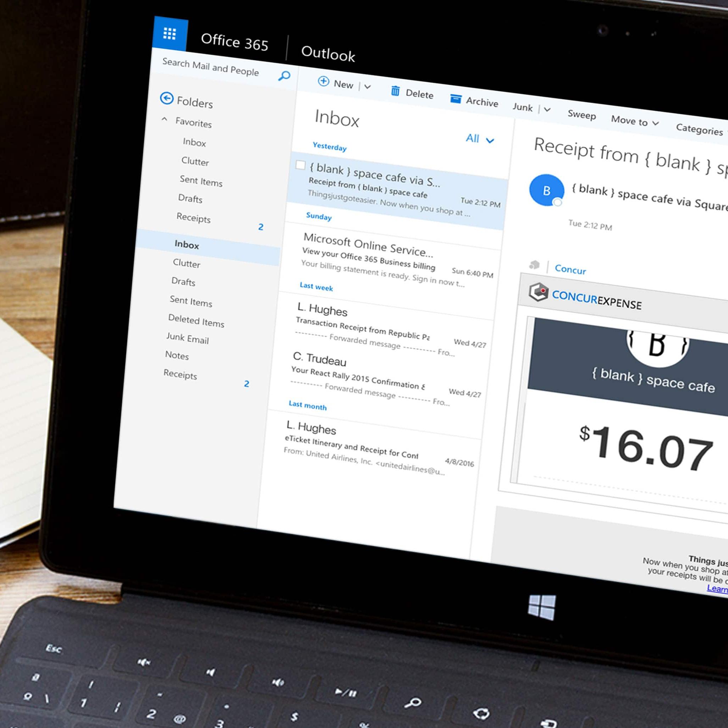Viewport: 728px width, 728px height.
Task: Select the Drafts folder above Deleted Items
Action: click(183, 281)
